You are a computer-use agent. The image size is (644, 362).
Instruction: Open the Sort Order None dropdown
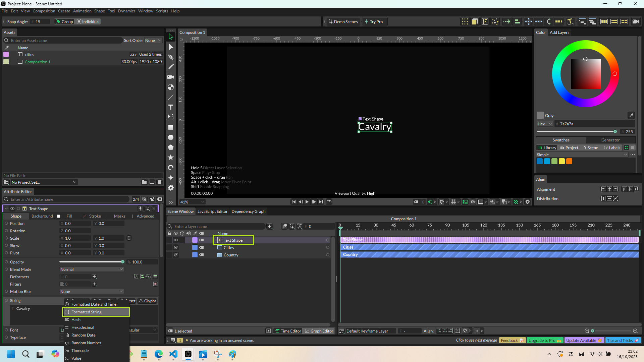coord(153,41)
